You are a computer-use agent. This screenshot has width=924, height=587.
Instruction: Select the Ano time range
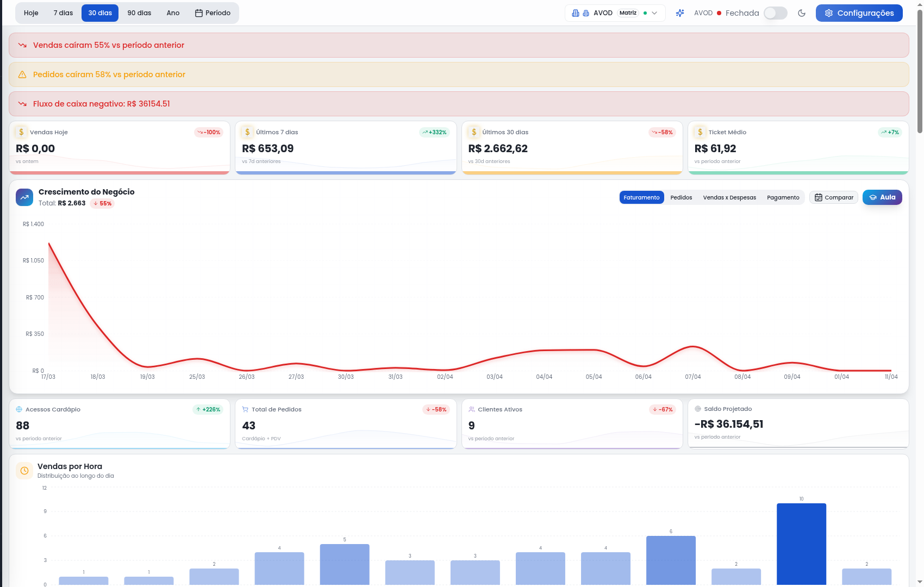tap(173, 13)
